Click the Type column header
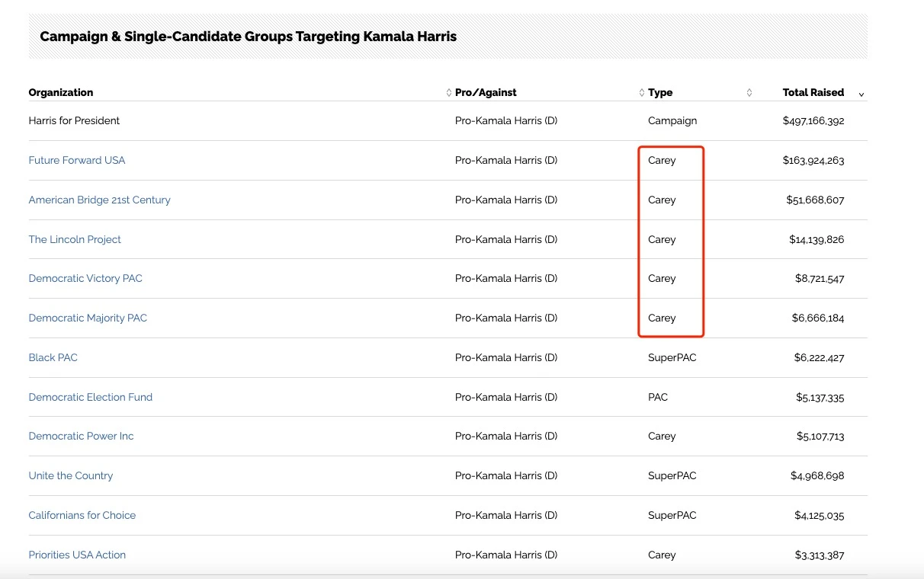Screen dimensions: 924x579 click(x=660, y=93)
